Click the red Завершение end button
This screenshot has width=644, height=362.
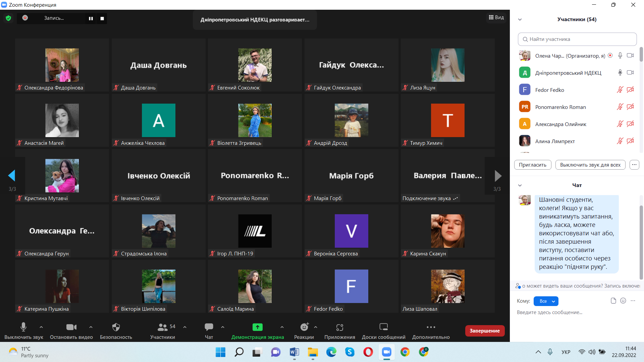coord(485,331)
